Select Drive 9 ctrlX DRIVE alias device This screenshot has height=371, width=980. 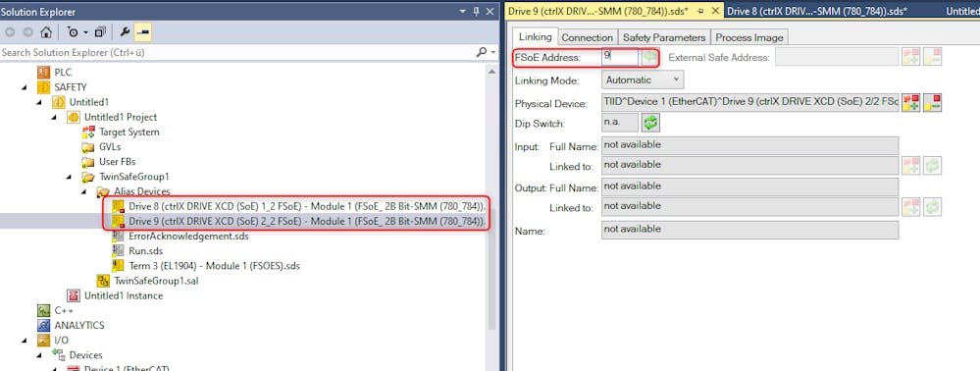click(306, 222)
